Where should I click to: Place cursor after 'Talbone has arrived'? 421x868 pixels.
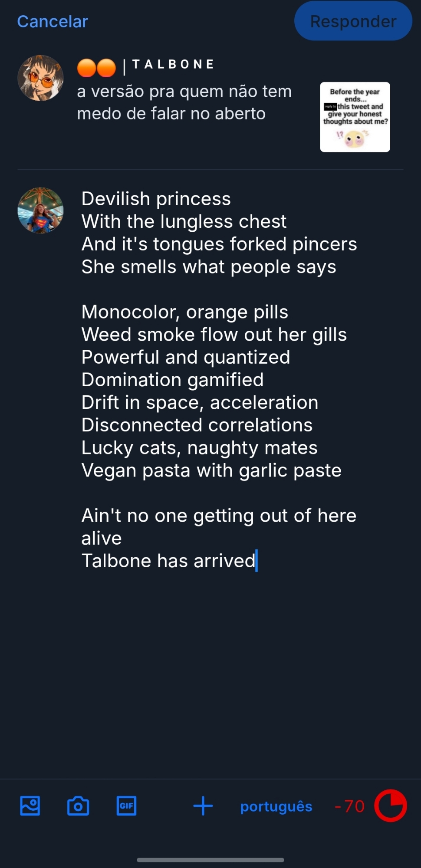click(x=256, y=561)
